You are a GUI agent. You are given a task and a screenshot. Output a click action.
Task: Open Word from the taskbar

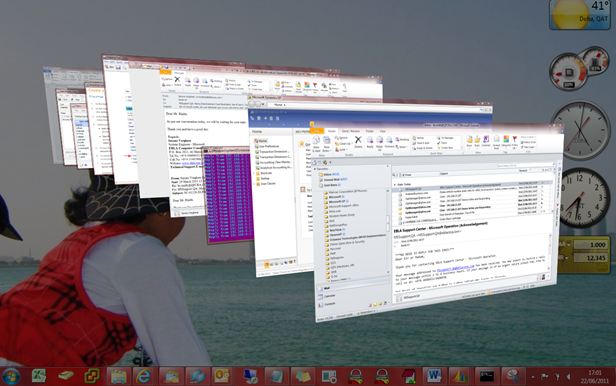pyautogui.click(x=433, y=376)
